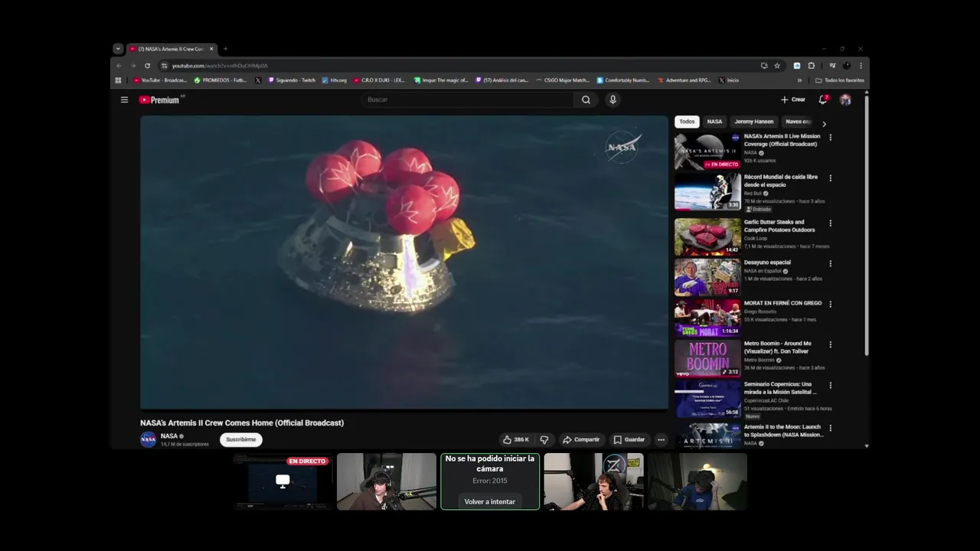This screenshot has width=980, height=551.
Task: Dislike the video with thumbs down
Action: [544, 439]
